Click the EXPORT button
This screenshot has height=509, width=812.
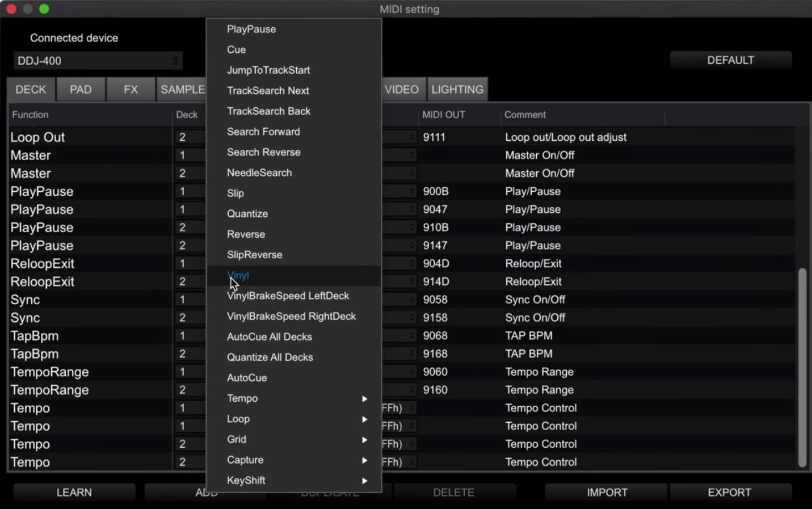730,493
